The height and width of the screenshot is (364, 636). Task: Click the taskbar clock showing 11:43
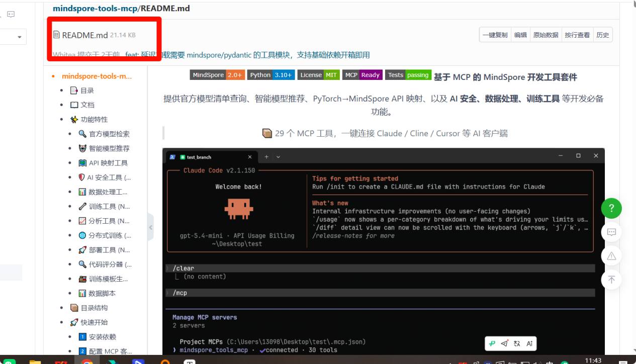point(593,360)
